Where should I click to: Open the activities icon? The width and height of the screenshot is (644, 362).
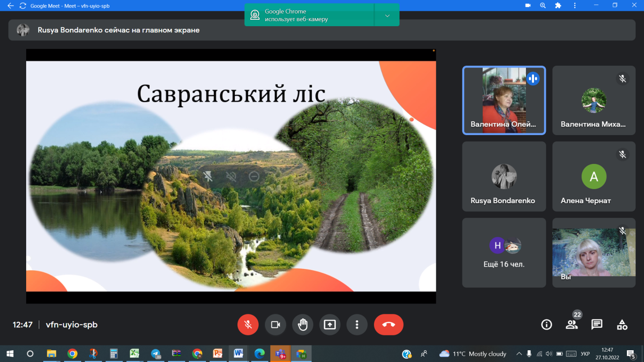(x=622, y=325)
